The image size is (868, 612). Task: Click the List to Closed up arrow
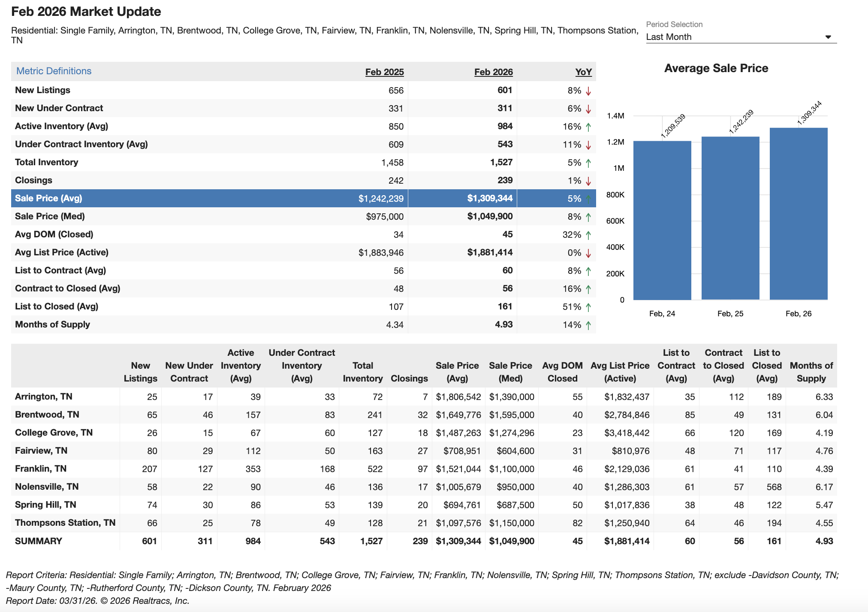point(588,307)
